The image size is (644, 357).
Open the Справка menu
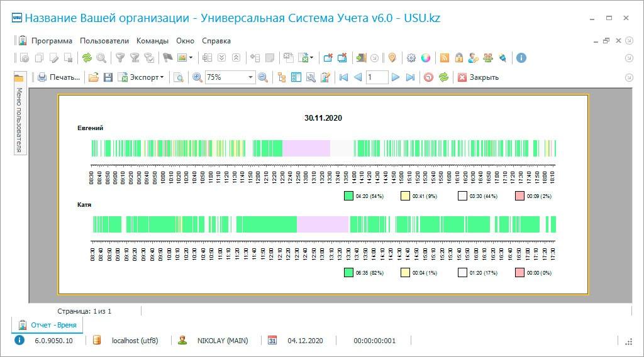pyautogui.click(x=216, y=41)
